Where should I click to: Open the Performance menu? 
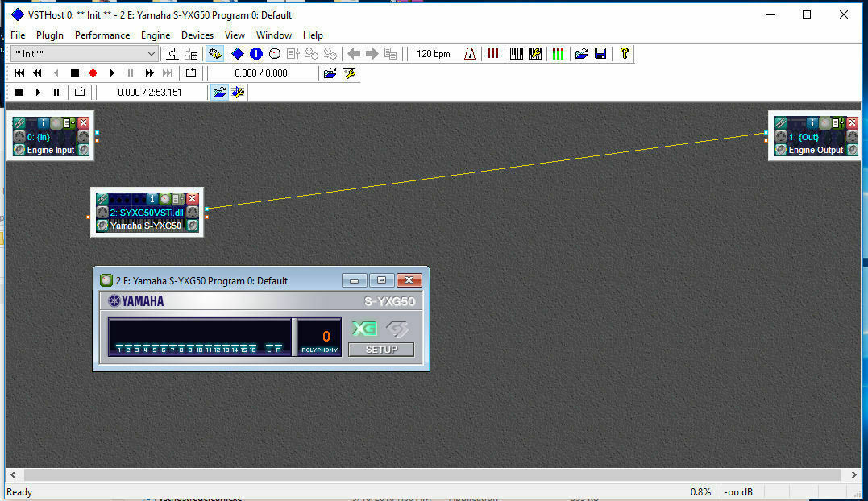click(102, 35)
